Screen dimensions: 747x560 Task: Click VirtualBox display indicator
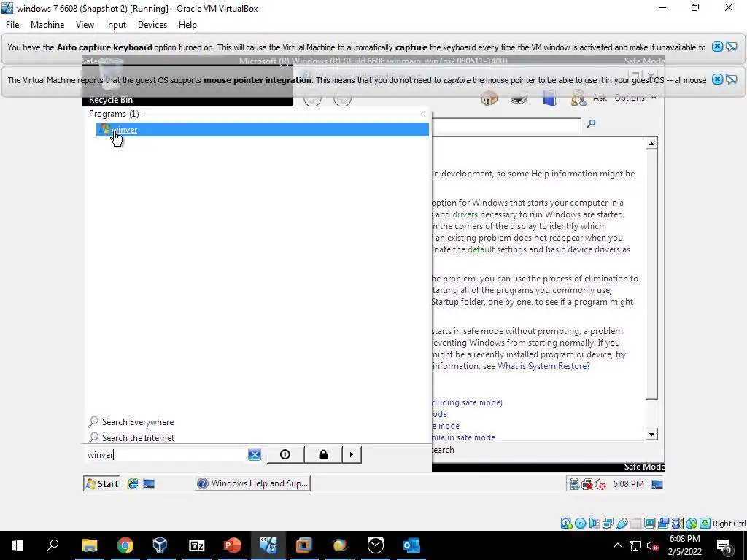pyautogui.click(x=649, y=524)
